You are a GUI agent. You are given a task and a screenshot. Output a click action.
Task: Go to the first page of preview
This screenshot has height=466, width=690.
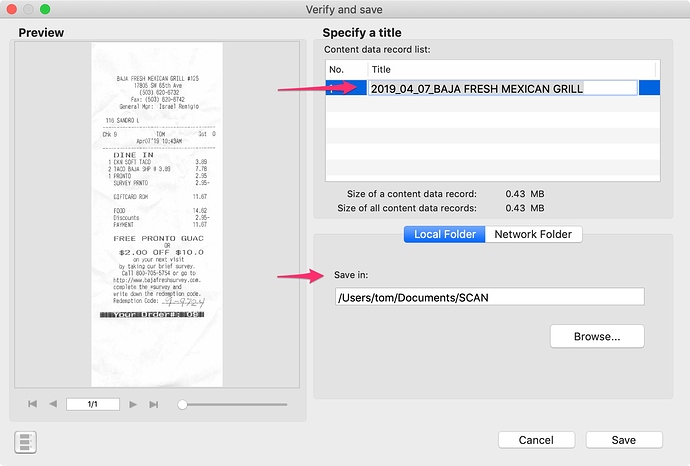click(x=33, y=404)
